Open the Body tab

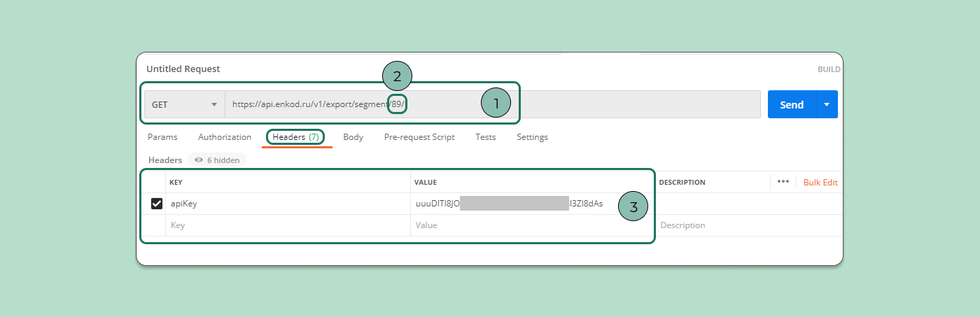[353, 137]
